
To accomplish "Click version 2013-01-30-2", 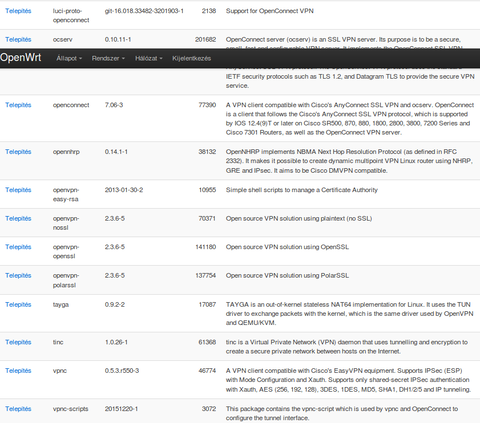I will tap(124, 190).
